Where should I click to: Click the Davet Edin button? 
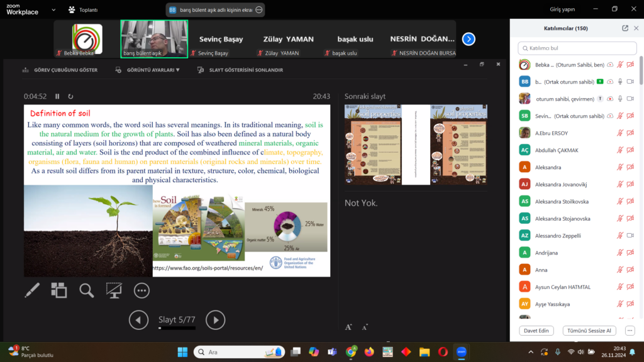[x=536, y=331]
